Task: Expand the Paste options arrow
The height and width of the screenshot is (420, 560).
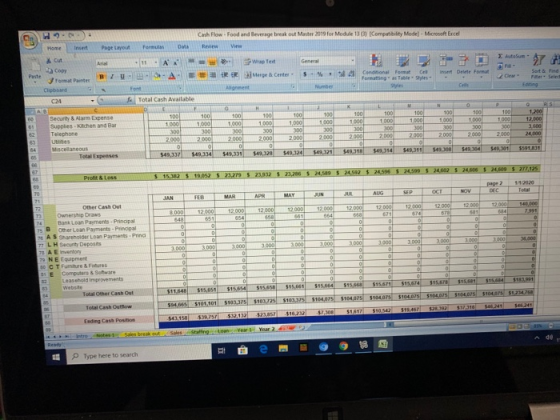Action: coord(35,82)
